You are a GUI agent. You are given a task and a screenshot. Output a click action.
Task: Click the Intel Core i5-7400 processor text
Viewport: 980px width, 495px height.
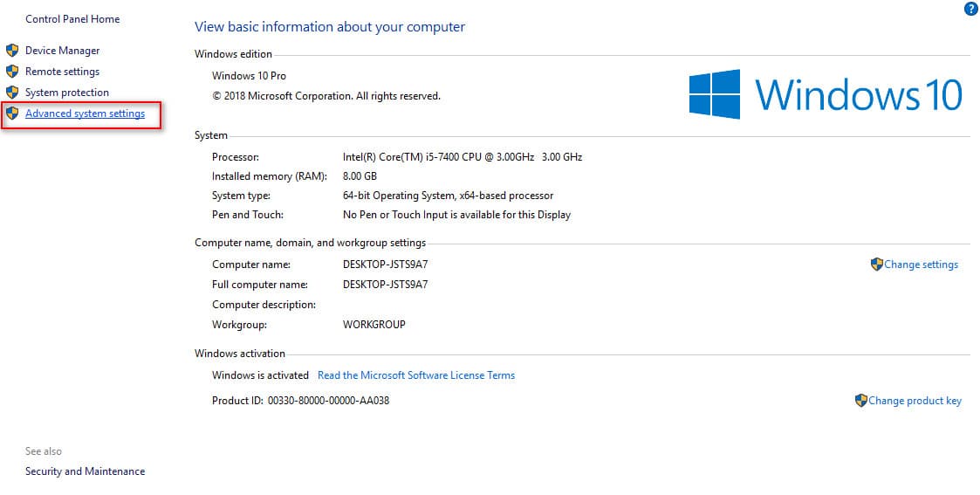point(462,157)
